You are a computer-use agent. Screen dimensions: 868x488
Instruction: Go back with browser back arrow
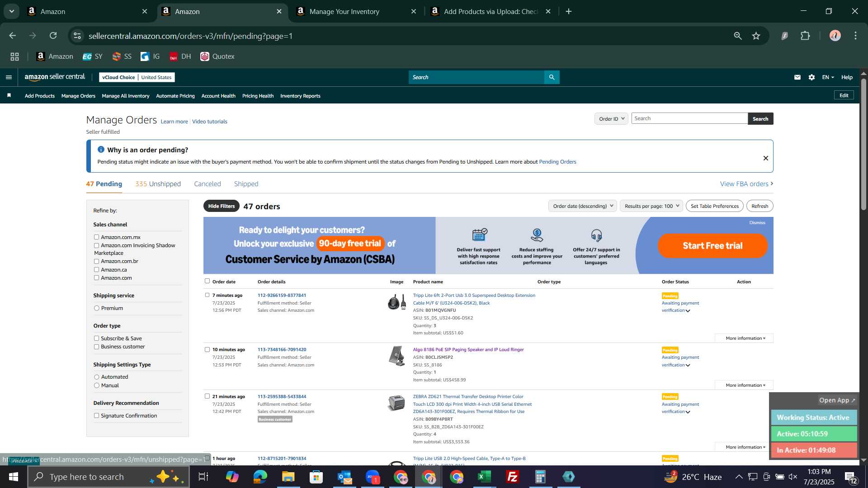tap(13, 36)
